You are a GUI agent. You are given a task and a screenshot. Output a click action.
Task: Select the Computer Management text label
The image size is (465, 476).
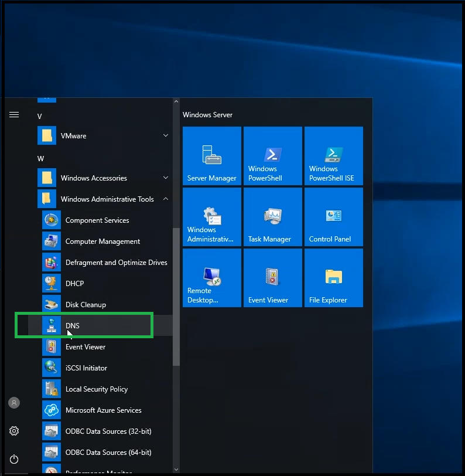103,242
